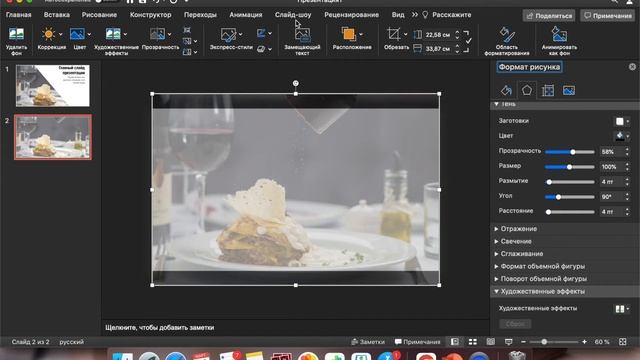Open Обрезать crop dropdown arrow
Image resolution: width=640 pixels, height=360 pixels.
point(405,34)
